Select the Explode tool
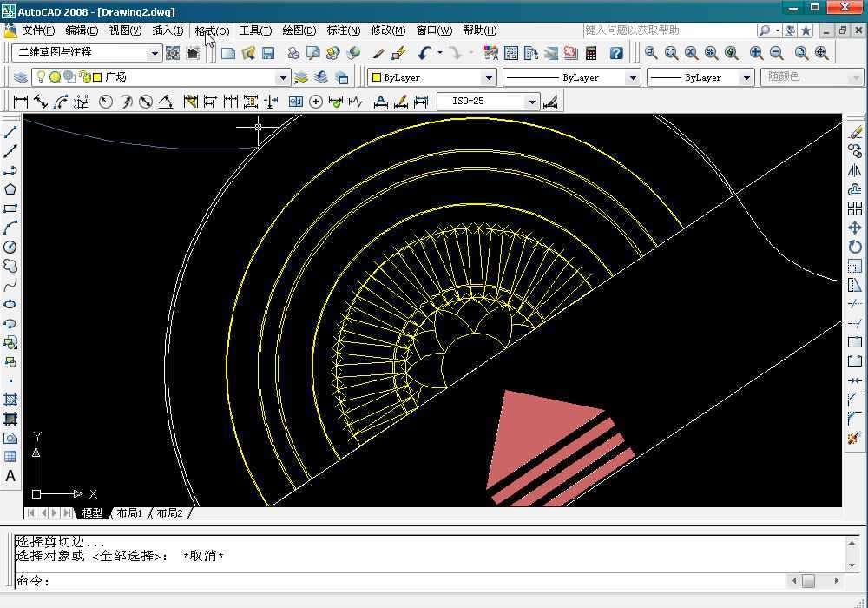868x608 pixels. (x=855, y=438)
